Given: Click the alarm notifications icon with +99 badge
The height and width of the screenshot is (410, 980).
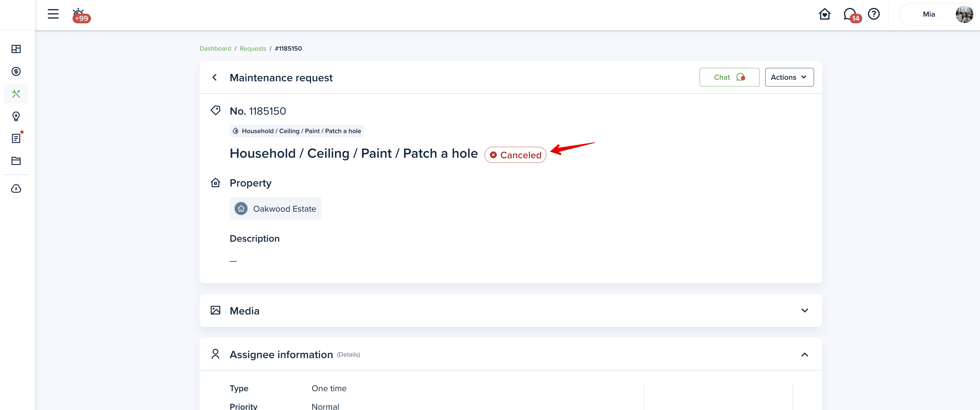Looking at the screenshot, I should tap(79, 15).
